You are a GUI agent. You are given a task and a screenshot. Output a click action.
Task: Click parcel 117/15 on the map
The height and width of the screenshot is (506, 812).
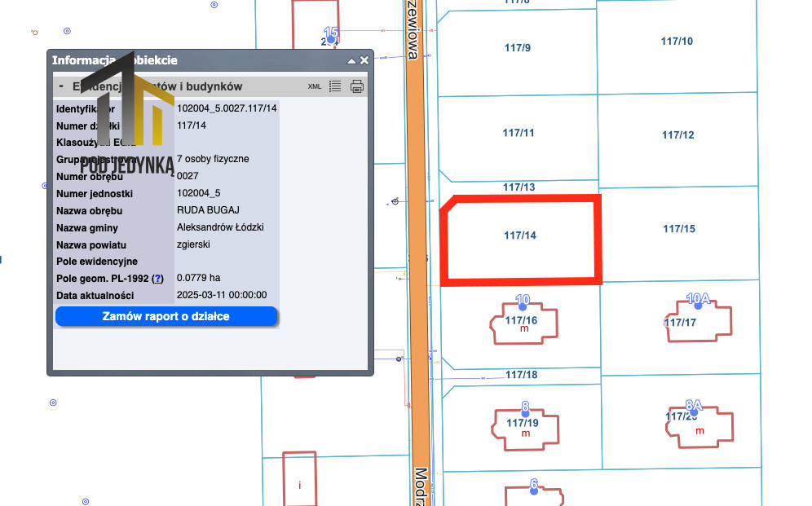679,229
